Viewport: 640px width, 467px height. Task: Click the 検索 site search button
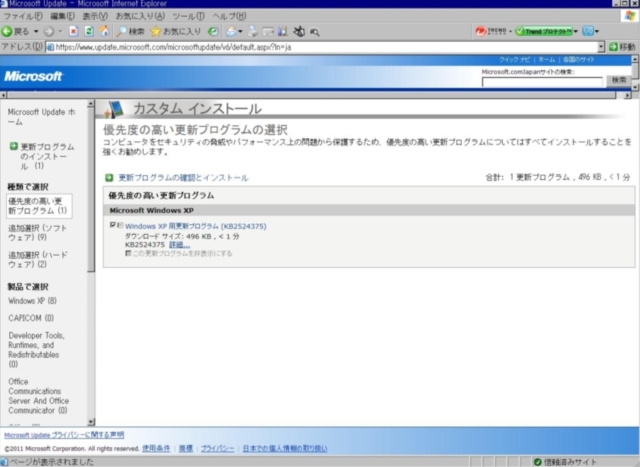click(619, 80)
